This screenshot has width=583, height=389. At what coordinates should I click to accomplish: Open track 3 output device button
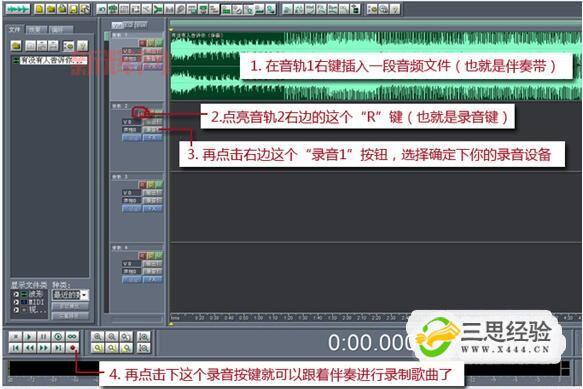(153, 193)
